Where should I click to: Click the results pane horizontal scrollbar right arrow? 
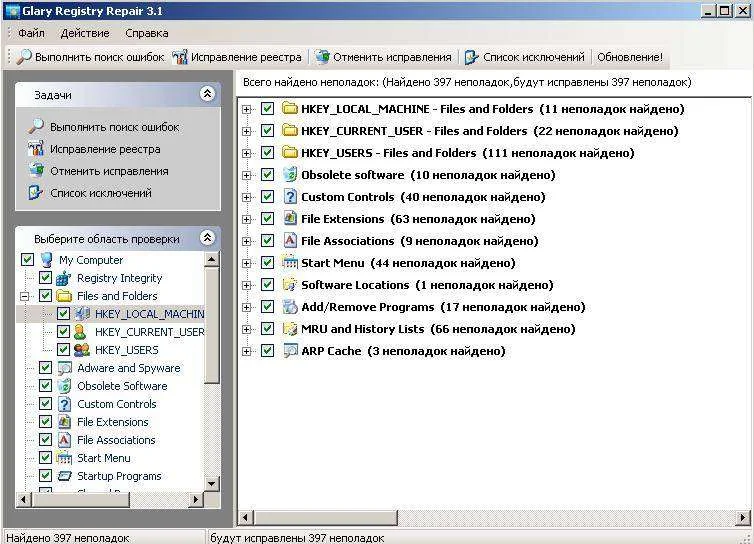tap(743, 518)
